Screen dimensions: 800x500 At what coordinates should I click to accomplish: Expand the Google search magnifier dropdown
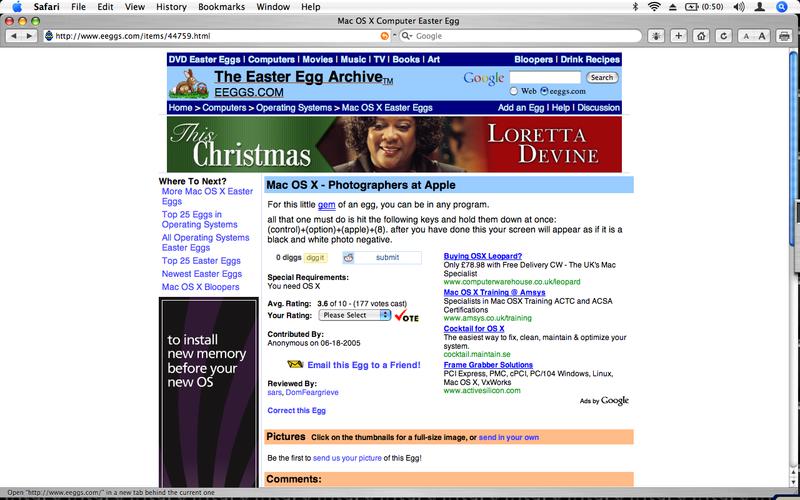(407, 36)
